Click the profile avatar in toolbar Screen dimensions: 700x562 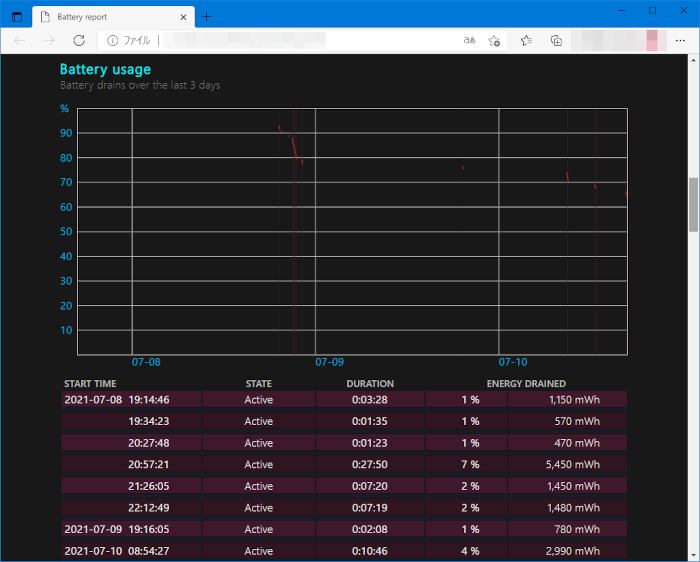[654, 40]
